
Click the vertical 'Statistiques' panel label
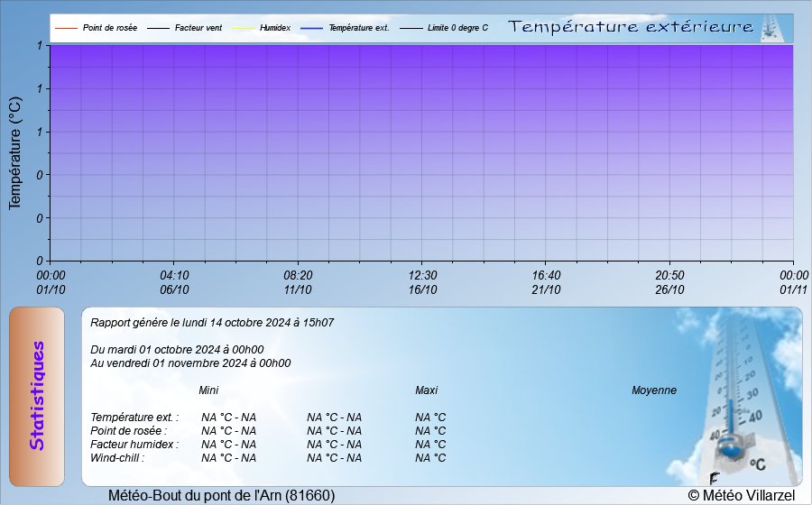tap(37, 397)
